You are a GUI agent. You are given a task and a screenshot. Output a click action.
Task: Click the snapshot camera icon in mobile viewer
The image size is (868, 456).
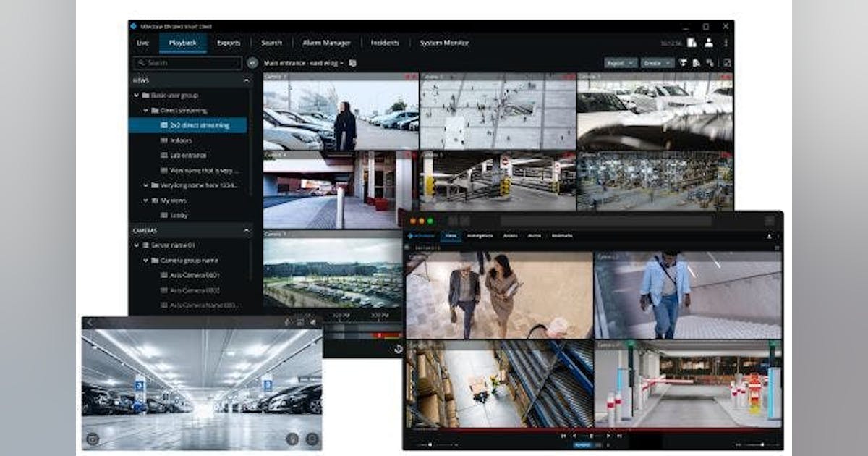click(x=93, y=438)
